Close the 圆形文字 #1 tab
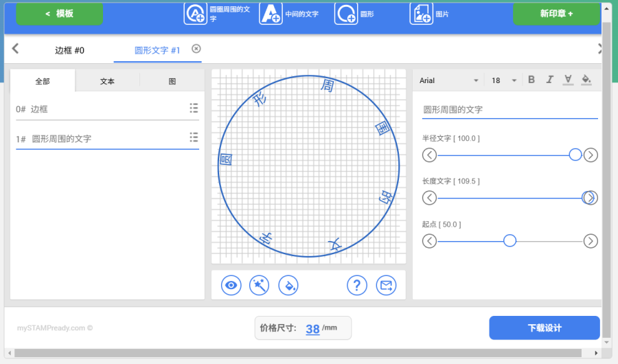 tap(196, 49)
